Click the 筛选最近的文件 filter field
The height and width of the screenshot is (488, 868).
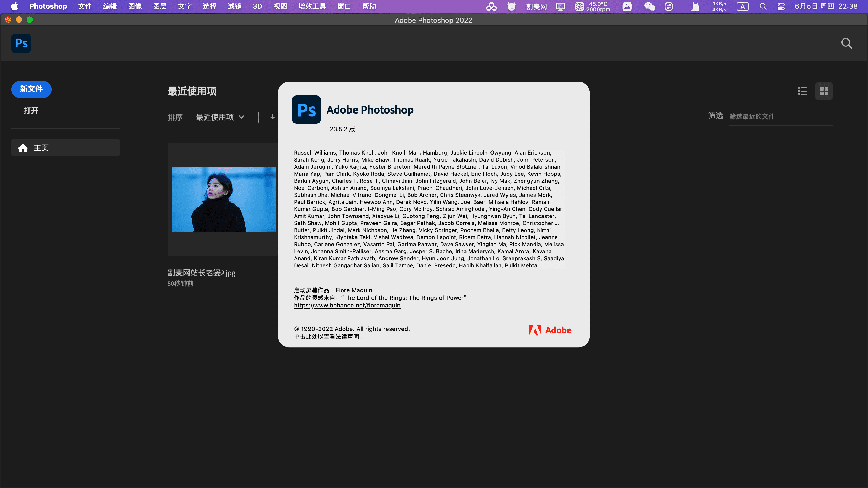pos(780,117)
